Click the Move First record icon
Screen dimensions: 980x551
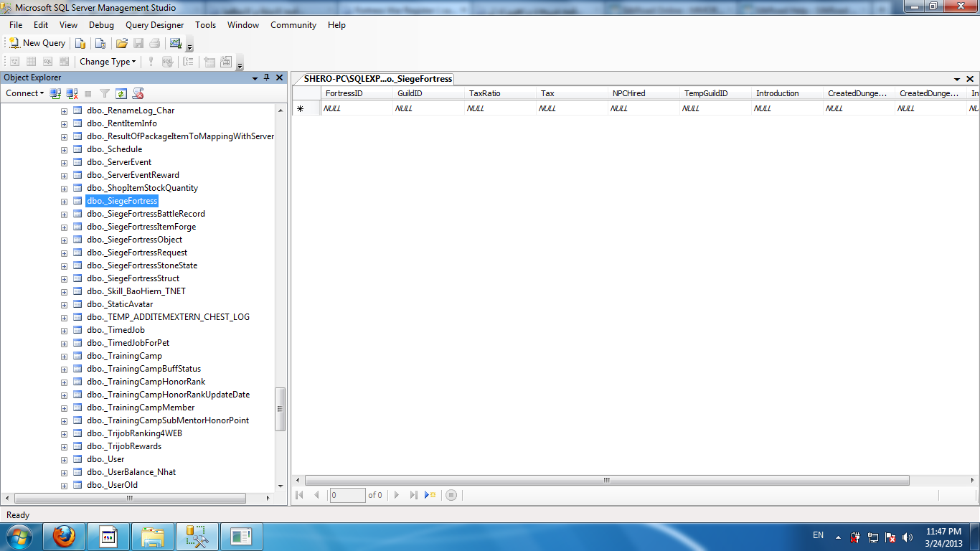[x=300, y=495]
